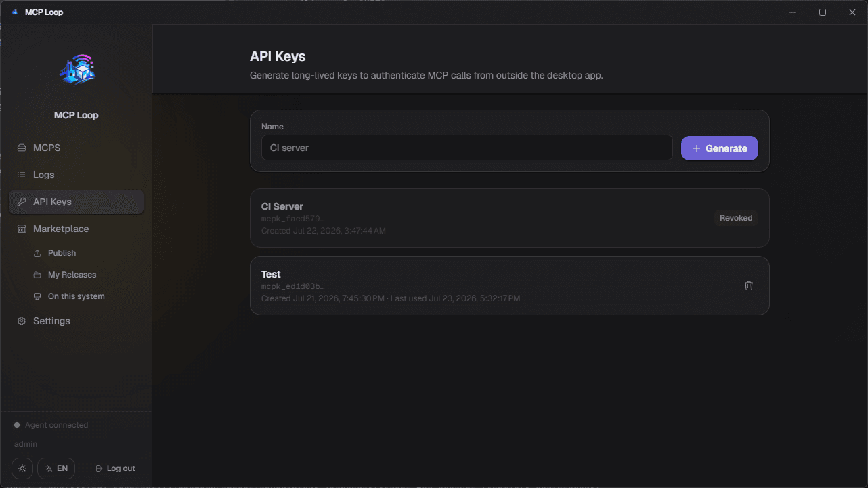The height and width of the screenshot is (488, 868).
Task: Click the API Keys description text
Action: [427, 75]
